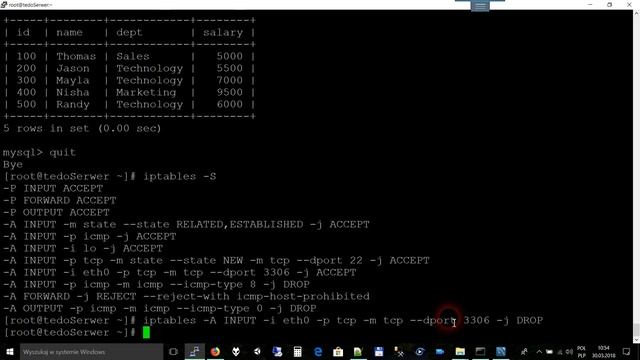Open the Microsoft Store icon

[338, 352]
